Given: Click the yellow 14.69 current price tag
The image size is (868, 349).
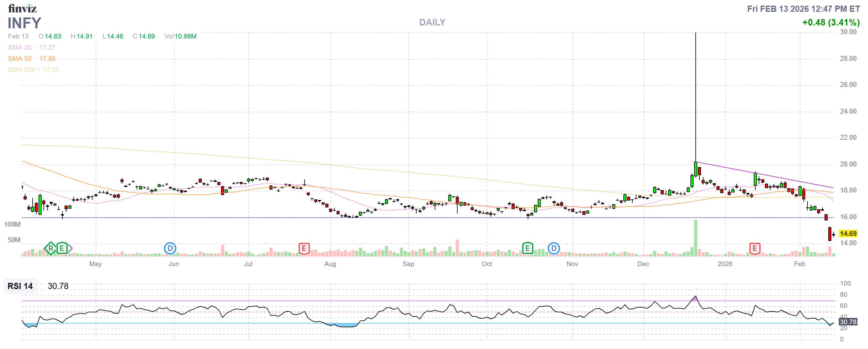Looking at the screenshot, I should [x=848, y=233].
